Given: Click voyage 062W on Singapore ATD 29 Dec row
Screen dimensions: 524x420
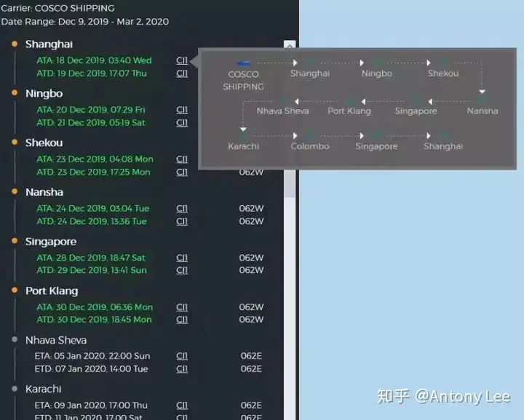Looking at the screenshot, I should click(251, 270).
